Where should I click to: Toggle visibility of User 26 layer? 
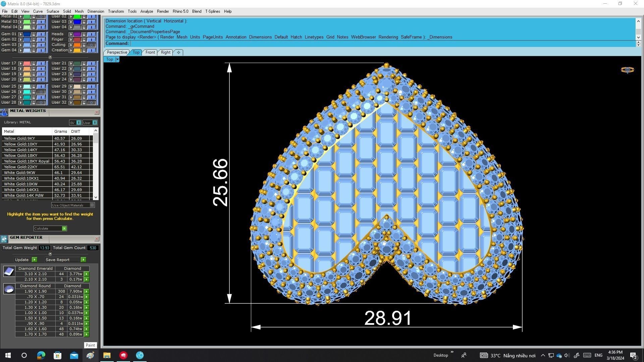pyautogui.click(x=41, y=92)
